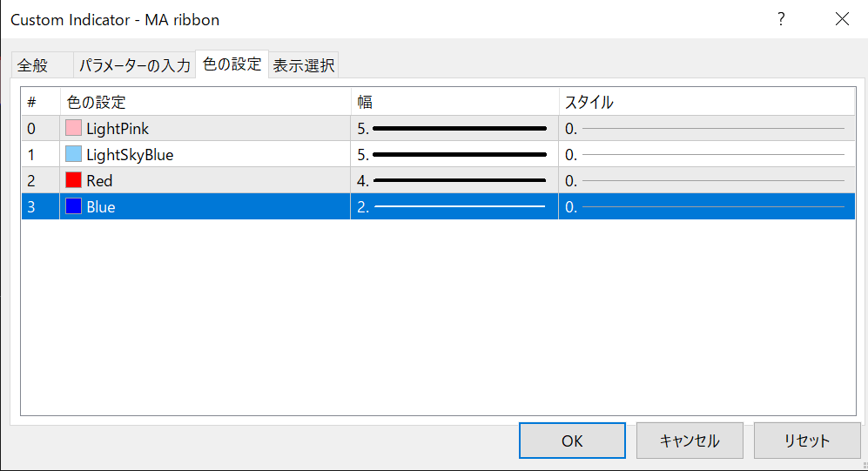
Task: Switch to the 表示選択 tab
Action: pos(303,65)
